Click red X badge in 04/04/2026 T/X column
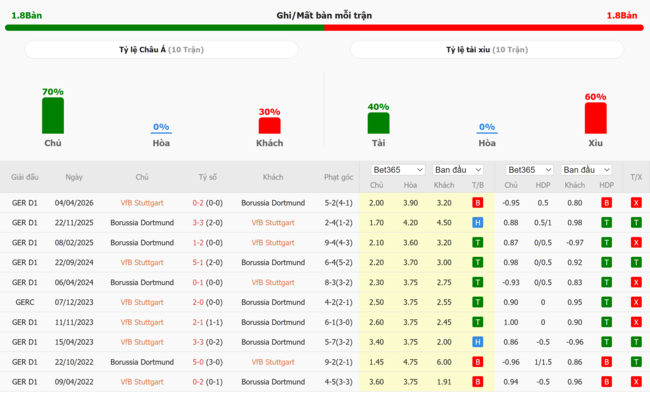 (x=636, y=203)
